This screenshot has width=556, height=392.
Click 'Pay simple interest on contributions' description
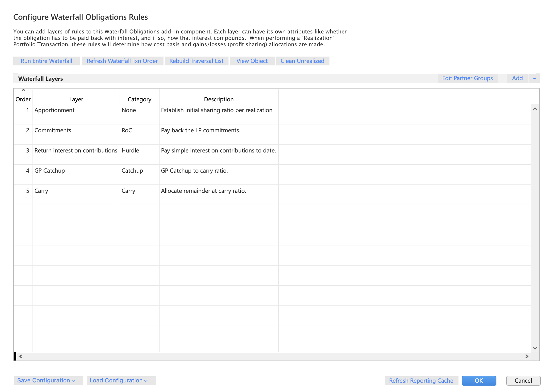pyautogui.click(x=219, y=154)
